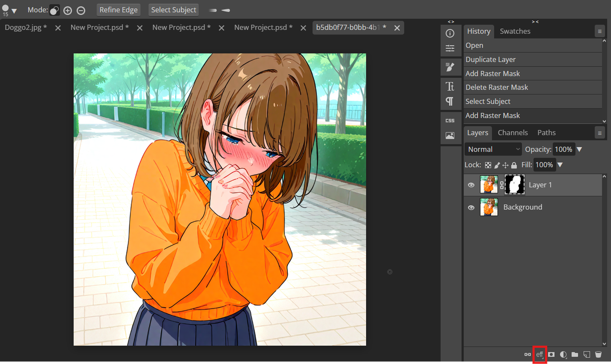Select the Delete Raster Mask history state
Screen dimensions: 611x364
(533, 87)
